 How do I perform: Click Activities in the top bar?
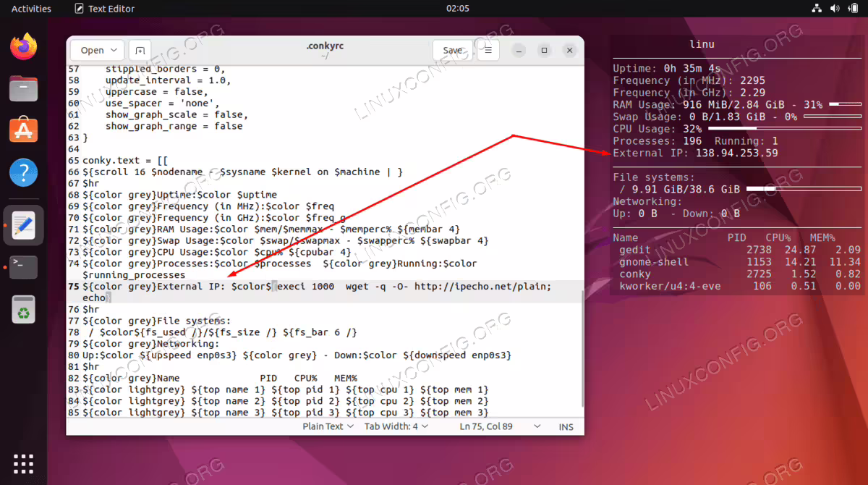[x=32, y=9]
